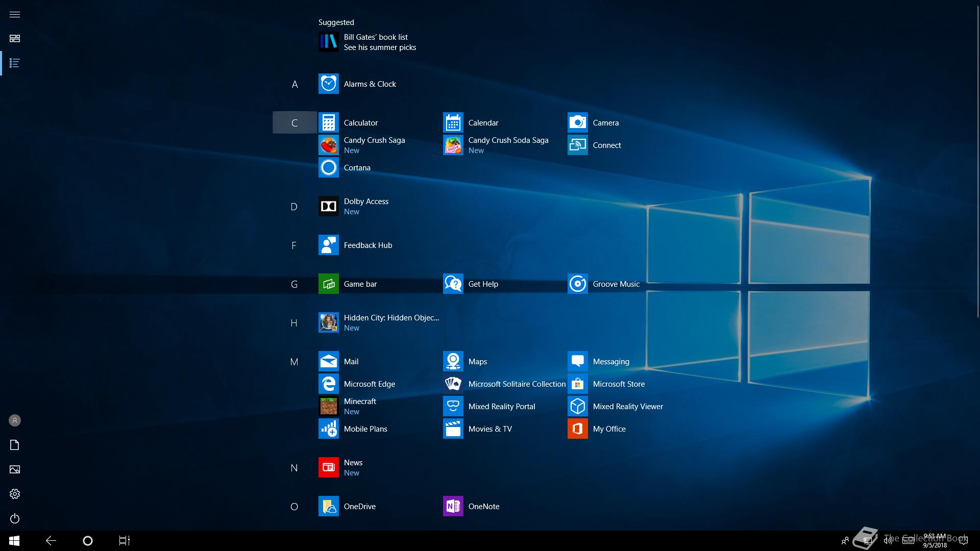Open the News app icon
980x551 pixels.
pos(328,467)
